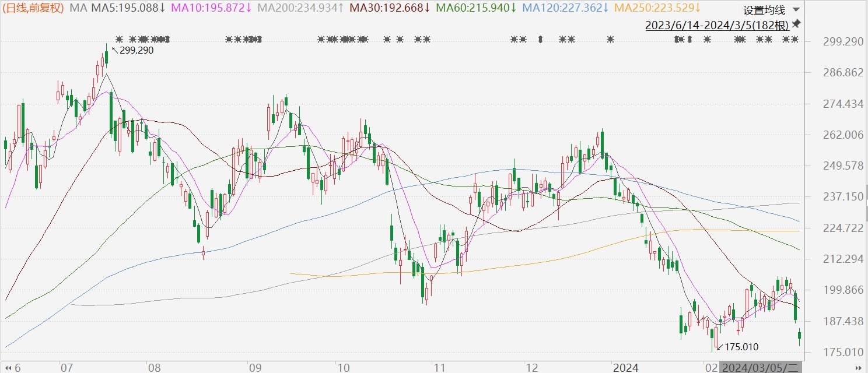Pin the chart date range with pushpin icon
This screenshot has width=868, height=373.
(x=797, y=24)
